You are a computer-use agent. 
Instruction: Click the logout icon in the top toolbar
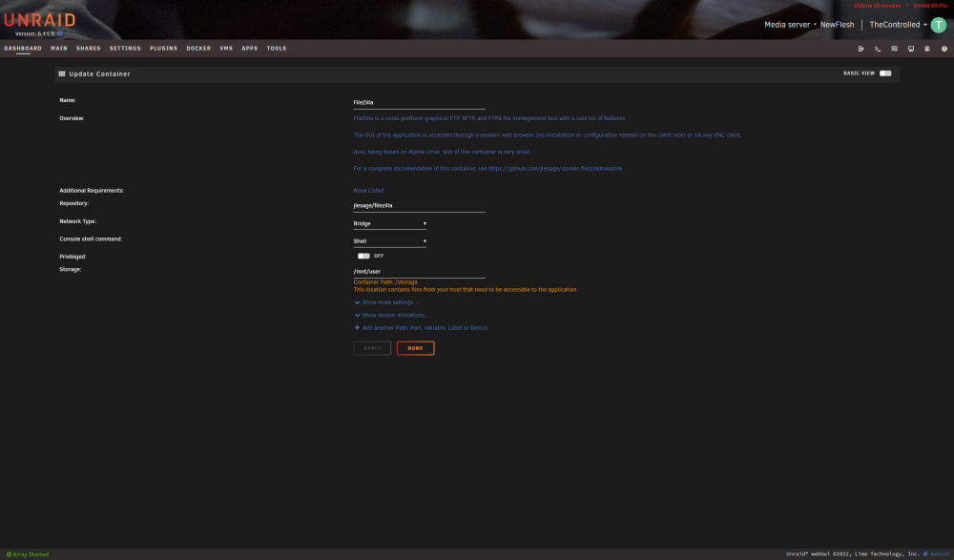pos(861,49)
